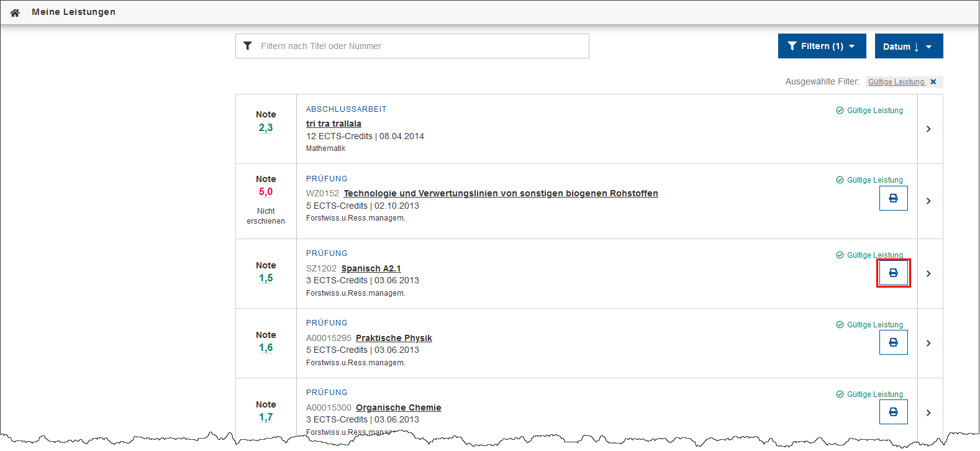Expand details arrow for Spanisch A2.1

pos(928,273)
